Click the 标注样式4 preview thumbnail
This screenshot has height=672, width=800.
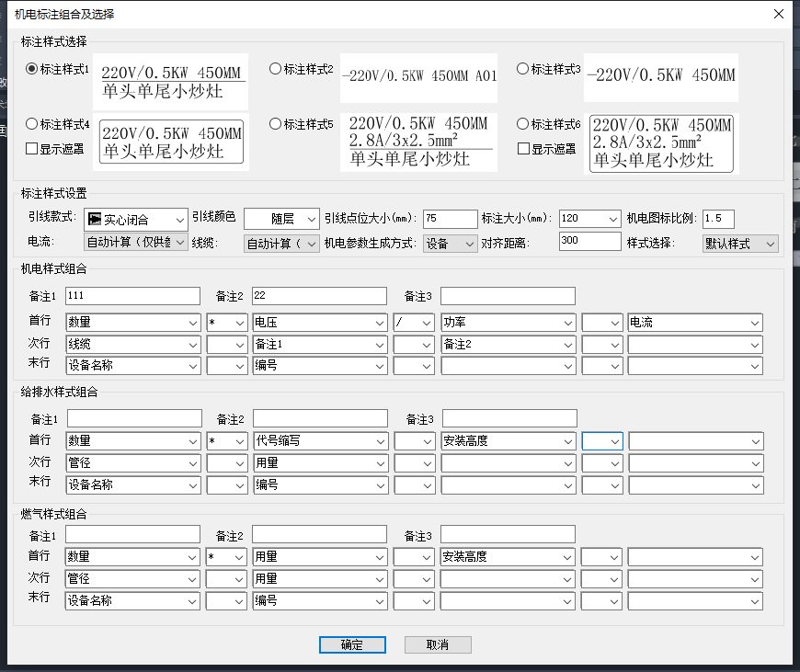[x=171, y=142]
